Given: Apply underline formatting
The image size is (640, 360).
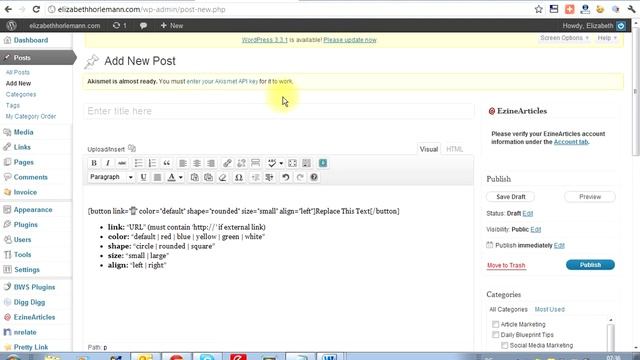Looking at the screenshot, I should pos(143,177).
